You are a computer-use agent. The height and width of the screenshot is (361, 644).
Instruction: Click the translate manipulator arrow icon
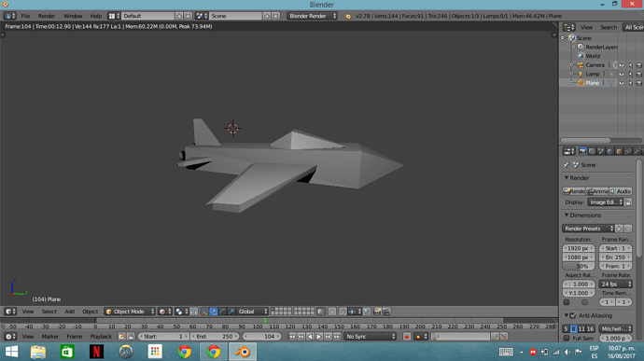[x=214, y=312]
